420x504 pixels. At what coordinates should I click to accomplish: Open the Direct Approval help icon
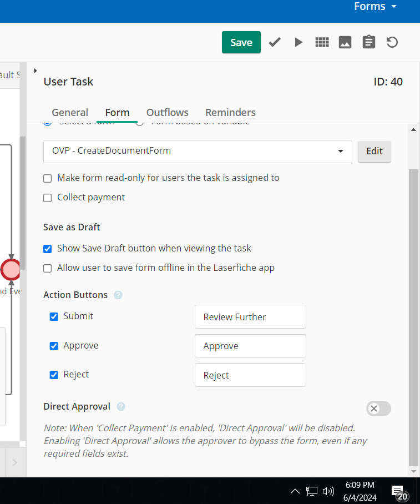point(121,407)
